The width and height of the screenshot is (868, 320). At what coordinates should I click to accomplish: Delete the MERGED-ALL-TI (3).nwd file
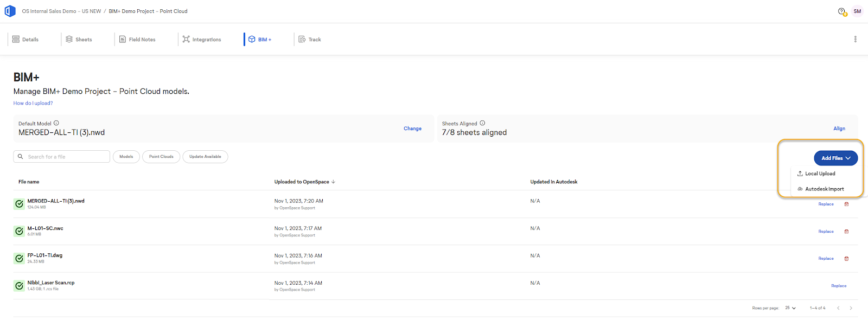846,204
